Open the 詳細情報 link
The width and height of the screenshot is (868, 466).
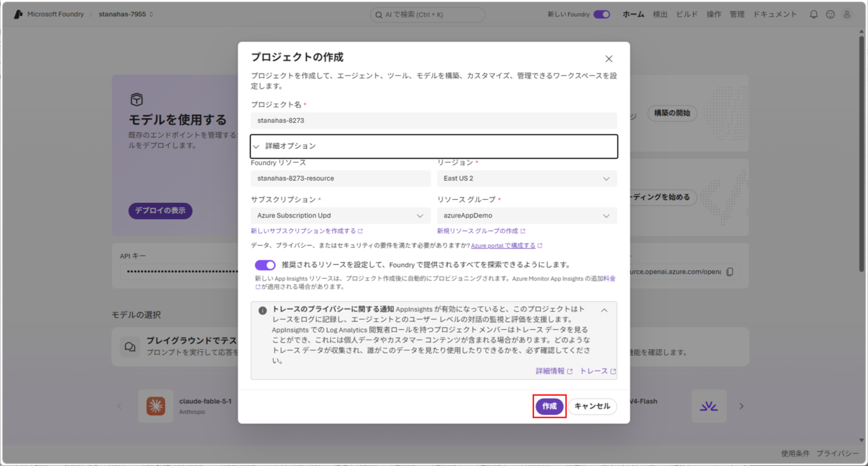click(x=554, y=371)
